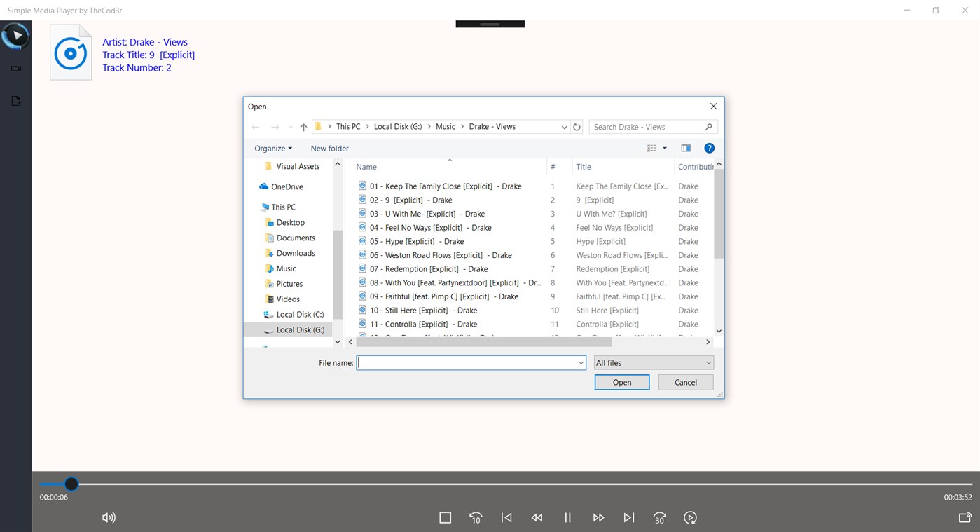Expand the address bar history dropdown
980x532 pixels.
pos(565,126)
